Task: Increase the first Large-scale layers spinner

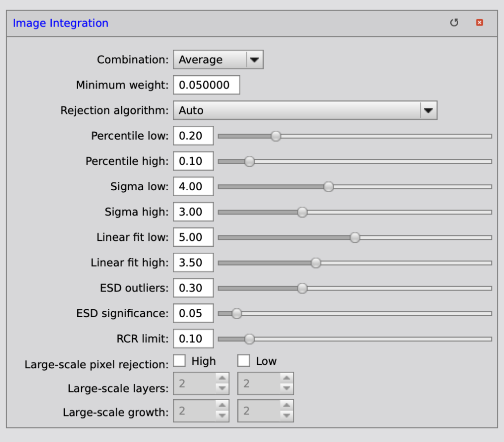Action: pyautogui.click(x=222, y=379)
